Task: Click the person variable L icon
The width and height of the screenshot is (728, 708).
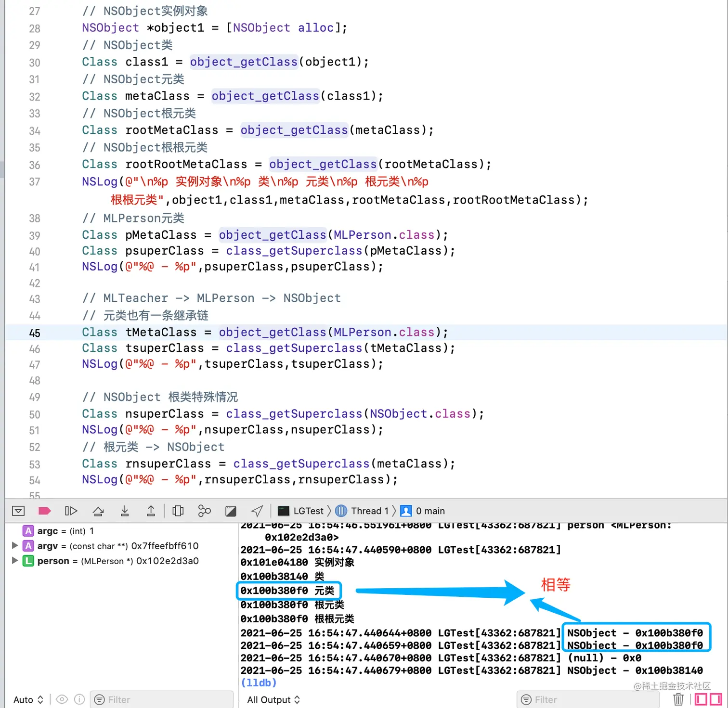Action: pyautogui.click(x=28, y=561)
